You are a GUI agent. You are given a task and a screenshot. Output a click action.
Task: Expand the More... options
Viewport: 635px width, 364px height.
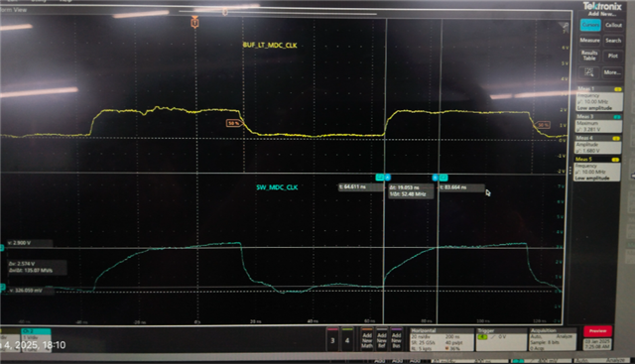coord(612,72)
